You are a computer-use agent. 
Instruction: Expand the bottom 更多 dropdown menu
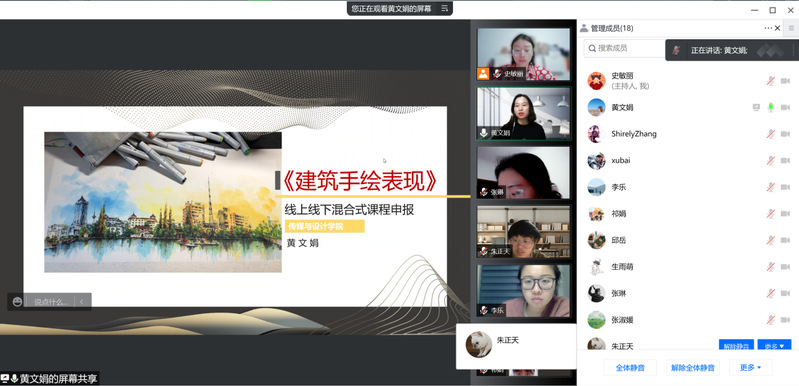751,367
